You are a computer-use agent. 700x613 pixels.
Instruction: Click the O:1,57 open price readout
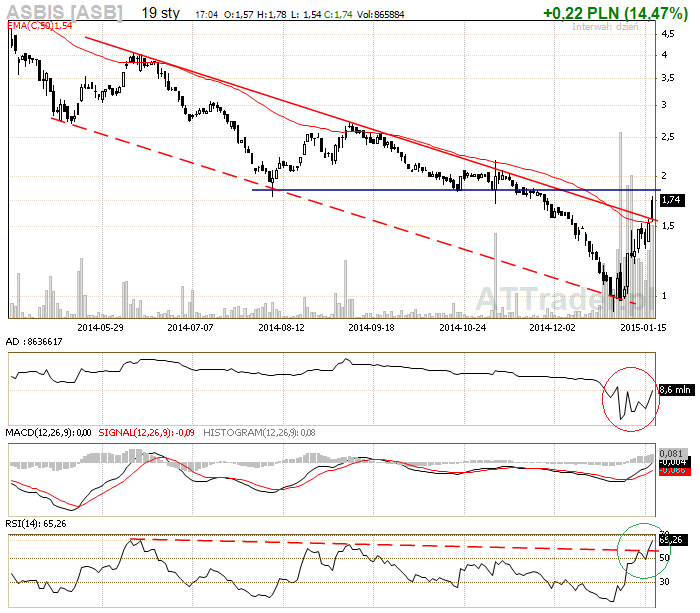click(238, 15)
